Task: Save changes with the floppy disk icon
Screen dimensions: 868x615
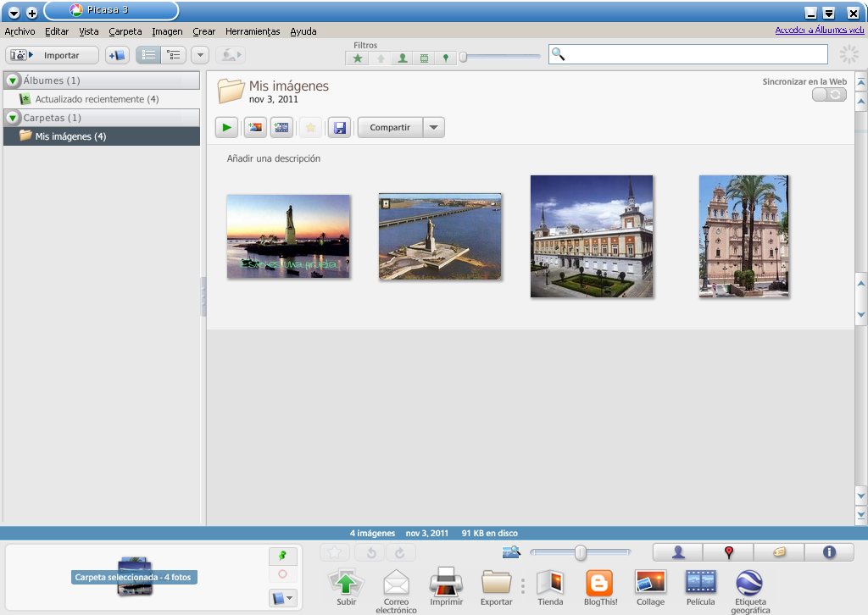Action: pyautogui.click(x=339, y=127)
